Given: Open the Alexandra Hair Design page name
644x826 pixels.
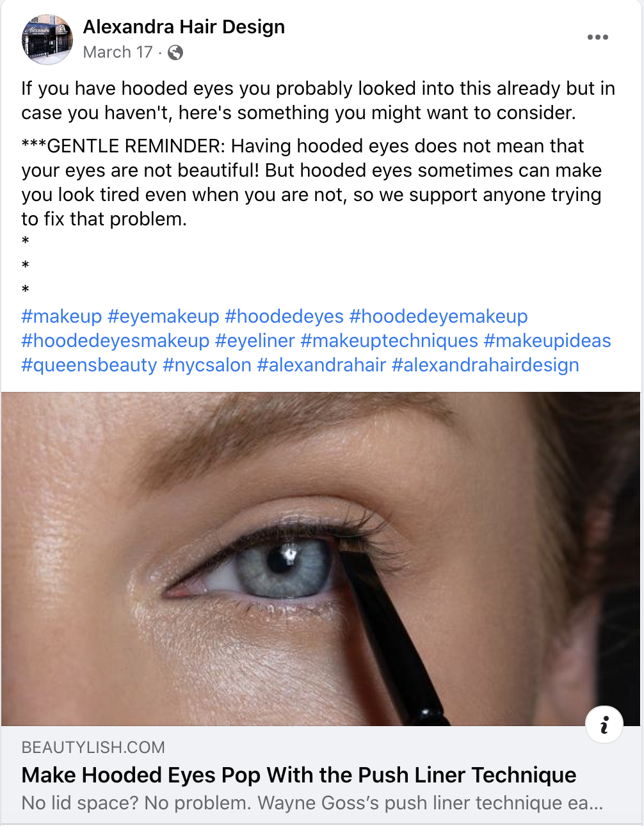Looking at the screenshot, I should click(x=184, y=27).
